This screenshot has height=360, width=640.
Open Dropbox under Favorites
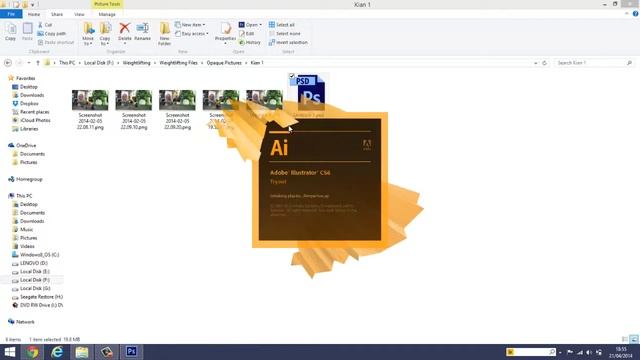coord(29,104)
